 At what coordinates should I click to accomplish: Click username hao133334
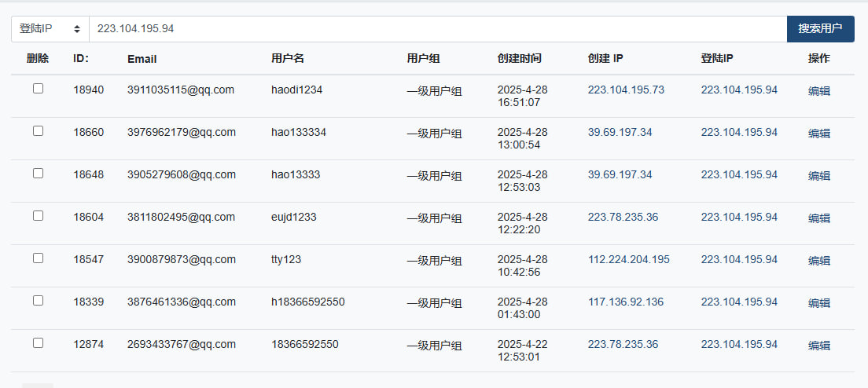(x=299, y=132)
